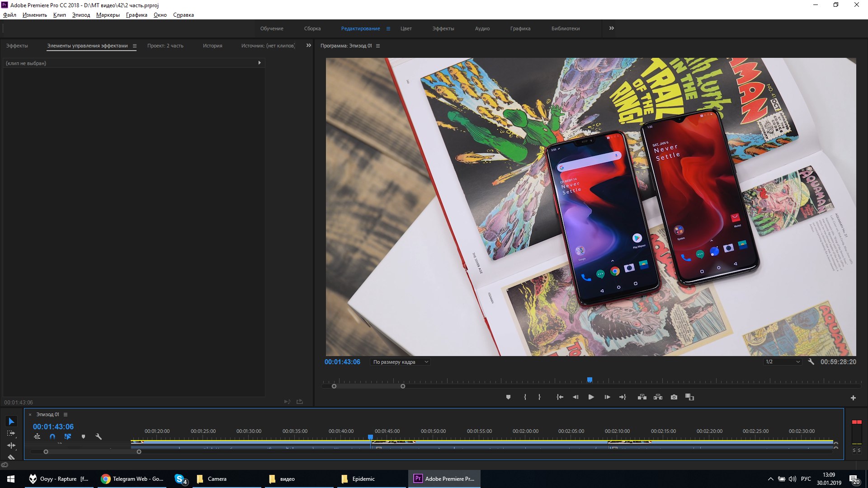Open Button Editor plus icon
The height and width of the screenshot is (488, 868).
[x=853, y=398]
